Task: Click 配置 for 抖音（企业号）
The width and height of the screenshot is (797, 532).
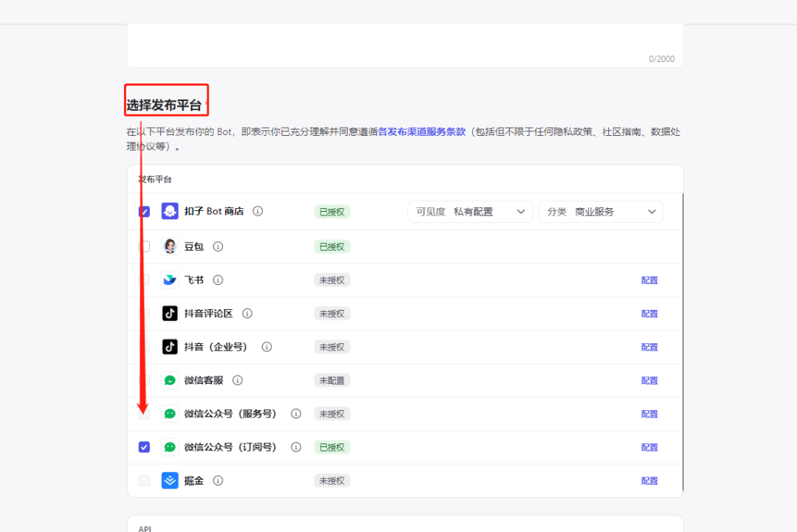Action: (x=649, y=347)
